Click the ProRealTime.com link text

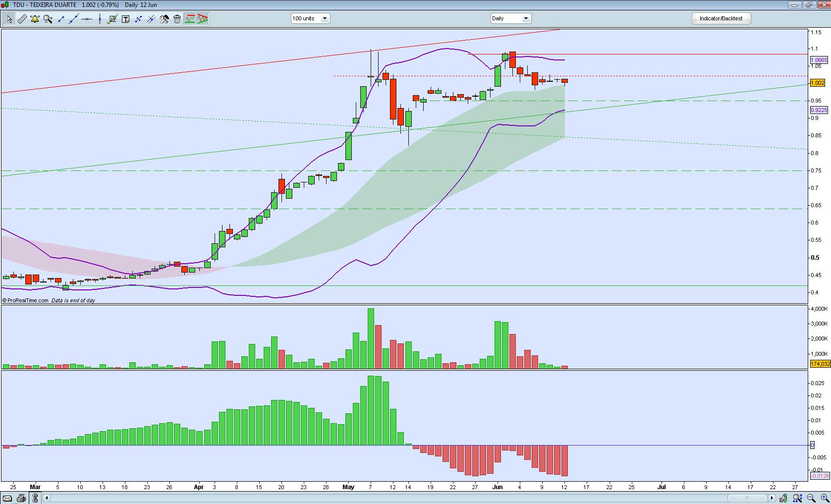coord(28,300)
